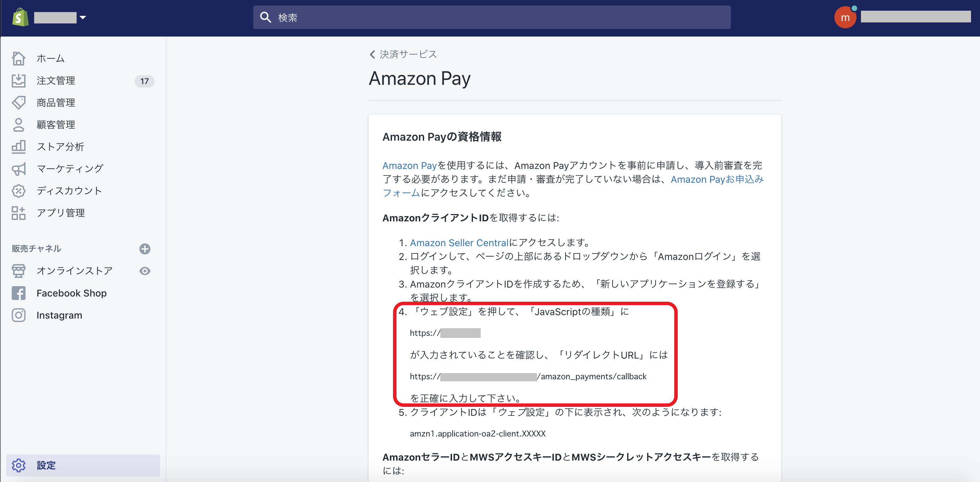The image size is (980, 482).
Task: Open マーケティング in the sidebar
Action: click(70, 169)
